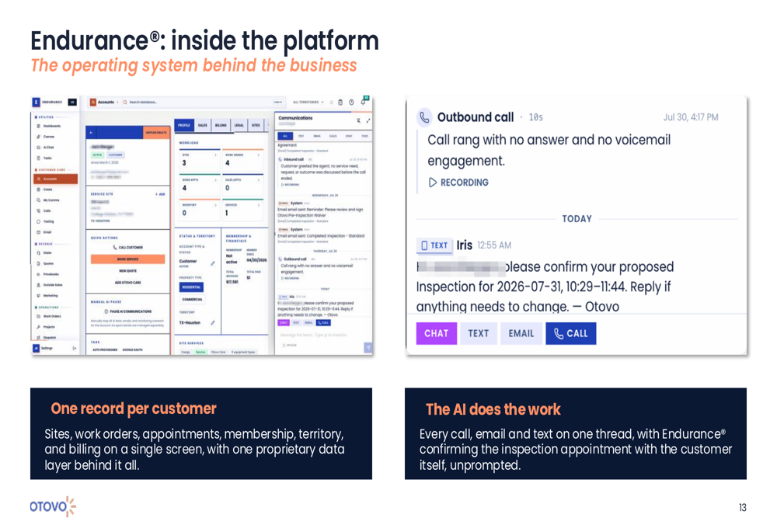Click the blue CALL button in enlarged panel
Viewport: 777px width, 532px height.
(x=571, y=333)
